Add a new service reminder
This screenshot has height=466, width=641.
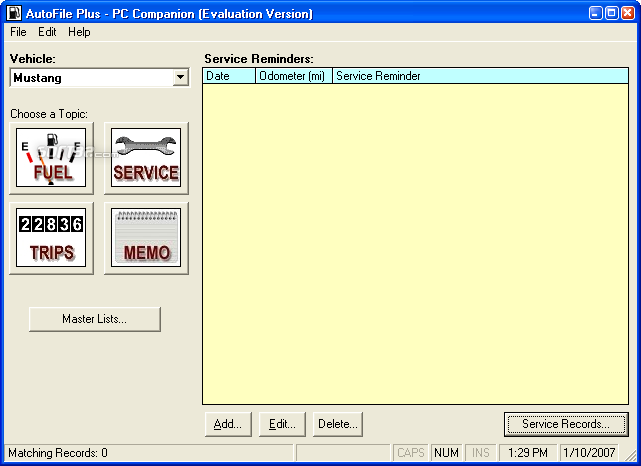pyautogui.click(x=228, y=424)
